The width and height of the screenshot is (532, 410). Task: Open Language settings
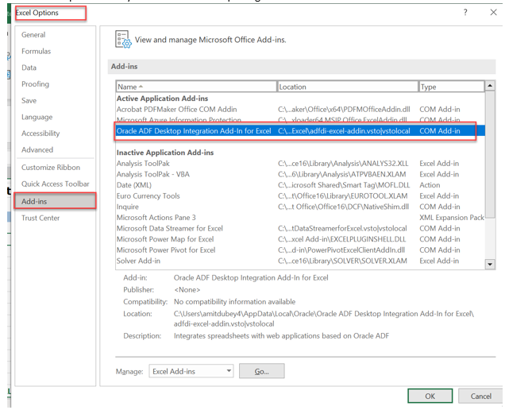point(37,117)
